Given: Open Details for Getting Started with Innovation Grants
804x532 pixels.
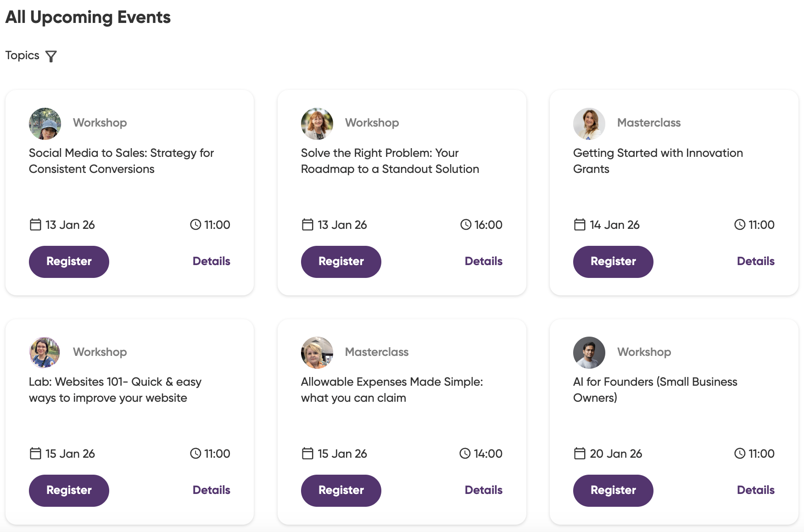Looking at the screenshot, I should pyautogui.click(x=755, y=261).
